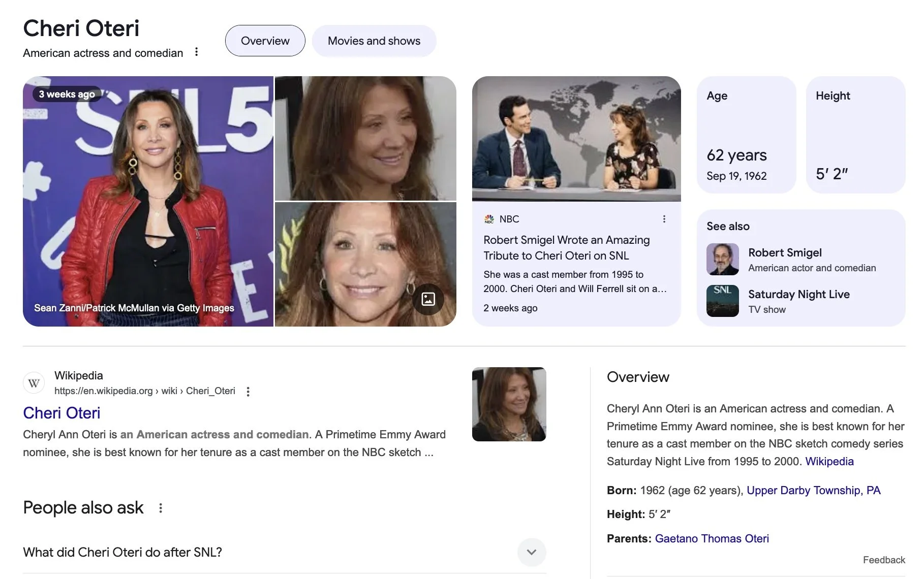Click the Born label in Overview panel
The width and height of the screenshot is (924, 579).
click(x=622, y=490)
